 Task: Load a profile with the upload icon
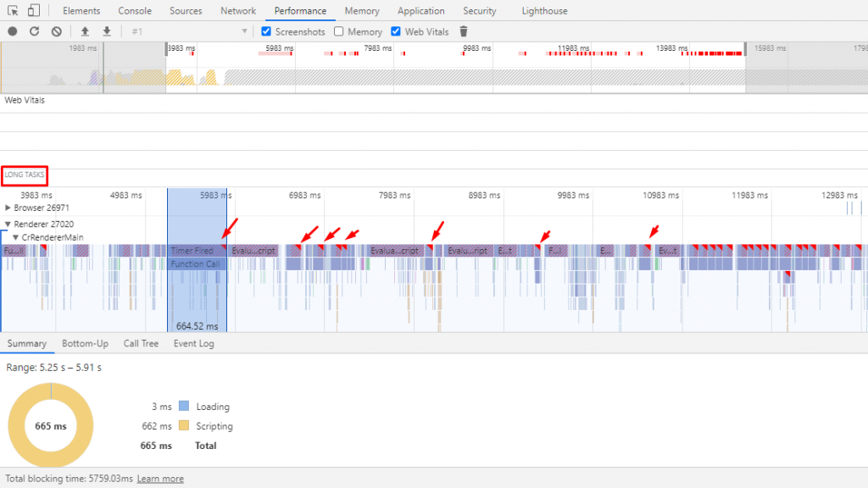pyautogui.click(x=85, y=31)
